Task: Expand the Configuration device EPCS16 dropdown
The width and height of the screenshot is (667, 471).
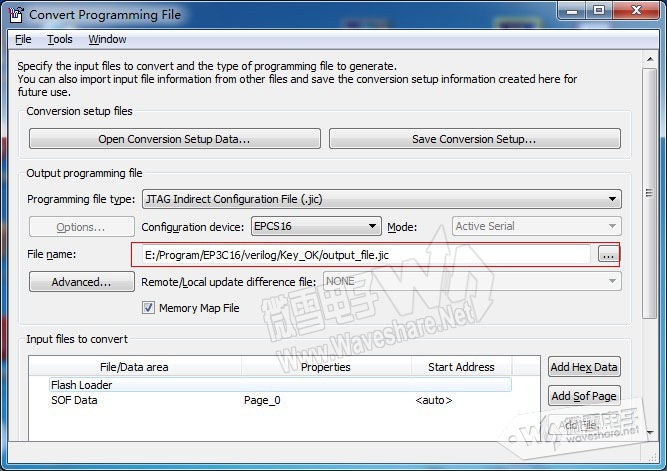Action: [314, 227]
